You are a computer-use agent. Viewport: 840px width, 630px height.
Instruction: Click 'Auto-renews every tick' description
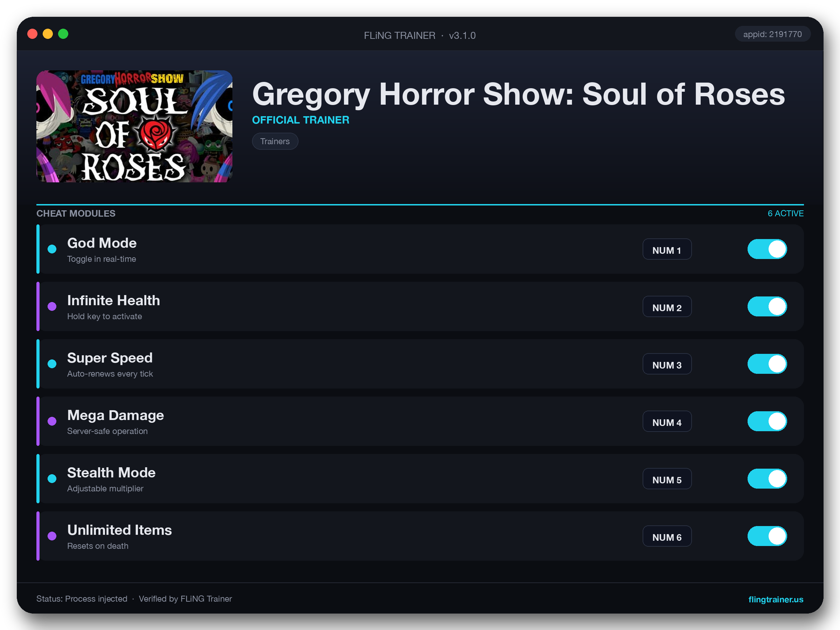pyautogui.click(x=110, y=374)
